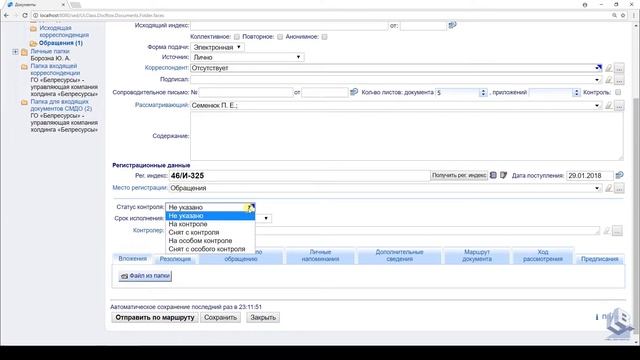640x360 pixels.
Task: Select Снят с контроля option
Action: (210, 232)
